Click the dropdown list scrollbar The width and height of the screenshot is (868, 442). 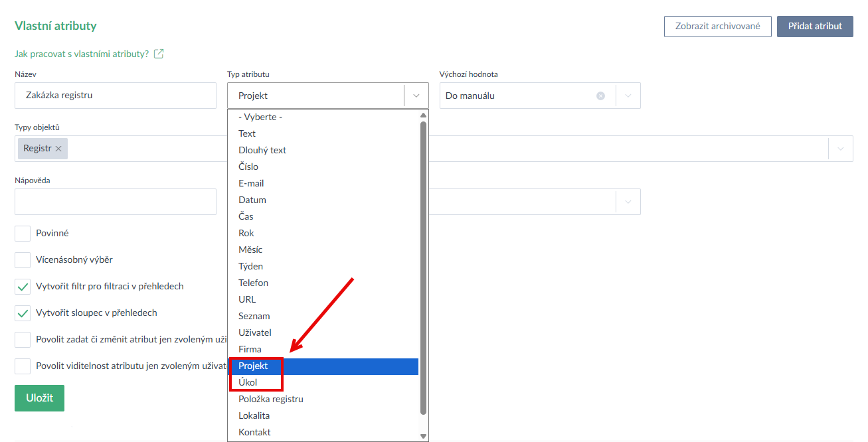click(x=423, y=265)
